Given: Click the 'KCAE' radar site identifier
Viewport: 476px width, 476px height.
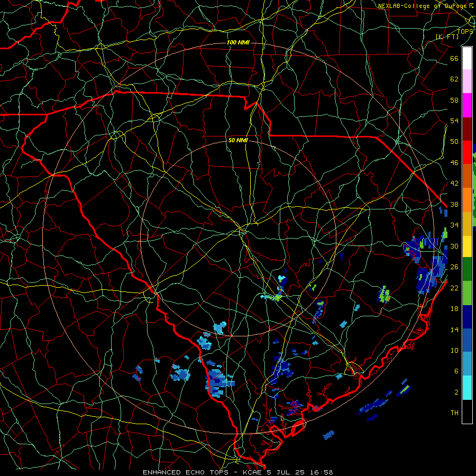Looking at the screenshot, I should click(252, 472).
